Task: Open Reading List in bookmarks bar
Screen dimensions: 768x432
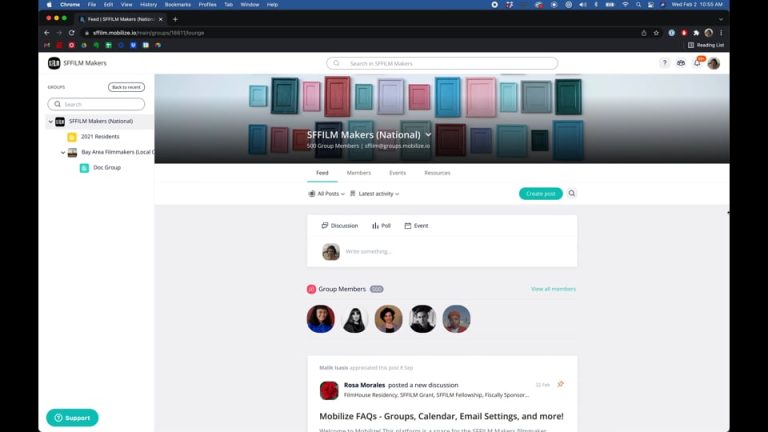Action: click(706, 45)
